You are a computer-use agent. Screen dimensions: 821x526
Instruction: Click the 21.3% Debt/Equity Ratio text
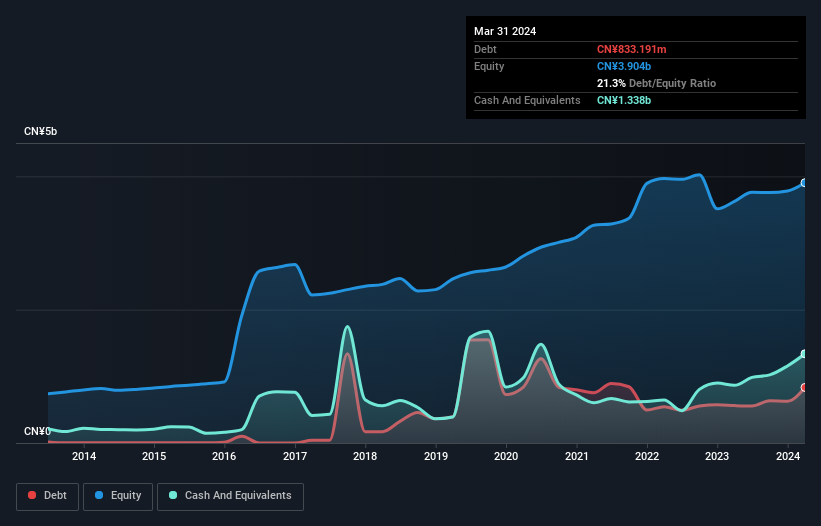pyautogui.click(x=656, y=83)
